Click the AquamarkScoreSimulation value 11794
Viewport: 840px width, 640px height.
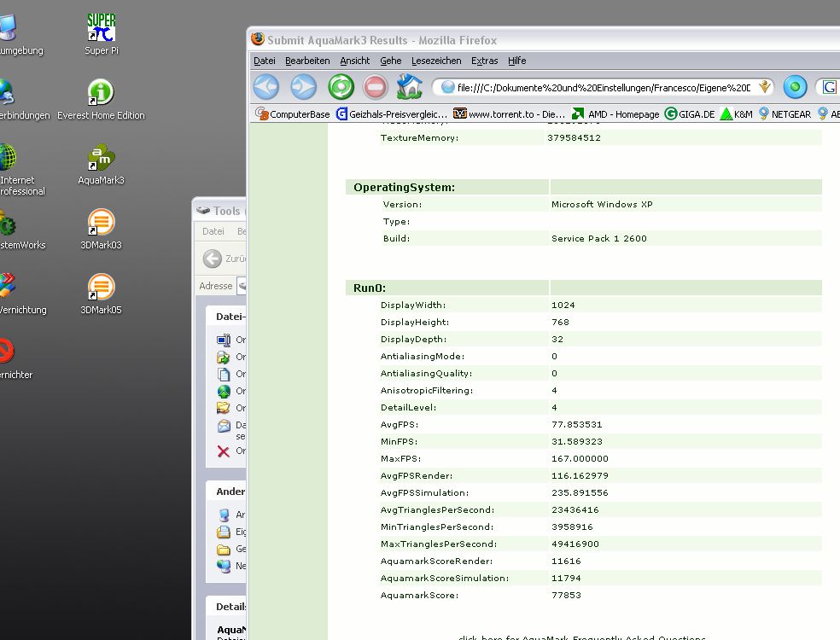click(x=566, y=578)
